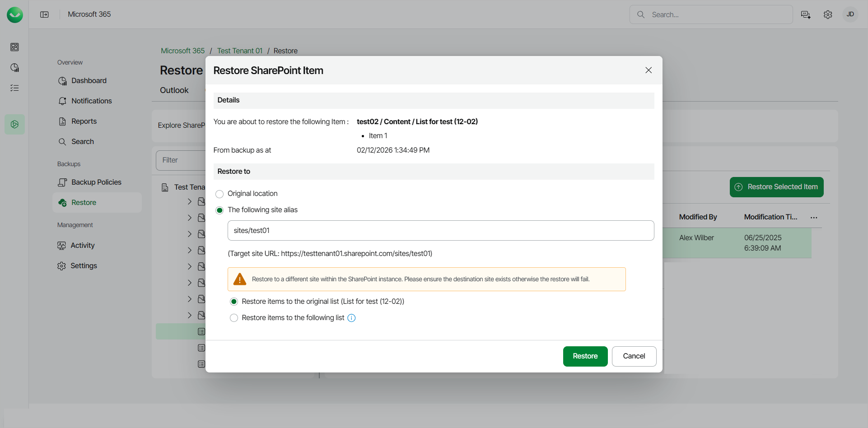The width and height of the screenshot is (868, 428).
Task: Open the dashboard grid icon in sidebar
Action: pyautogui.click(x=14, y=47)
